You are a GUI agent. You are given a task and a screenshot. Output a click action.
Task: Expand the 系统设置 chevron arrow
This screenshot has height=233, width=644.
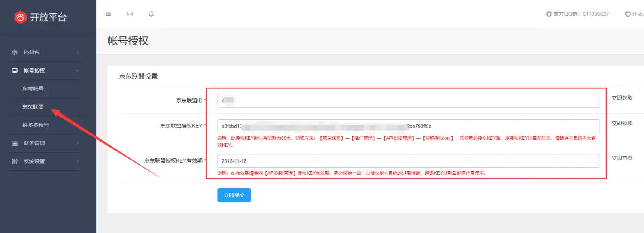click(x=77, y=162)
